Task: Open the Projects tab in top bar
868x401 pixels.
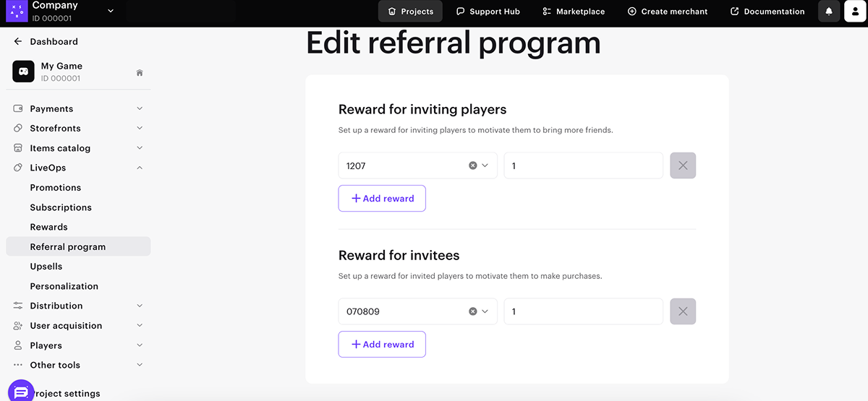Action: (x=411, y=12)
